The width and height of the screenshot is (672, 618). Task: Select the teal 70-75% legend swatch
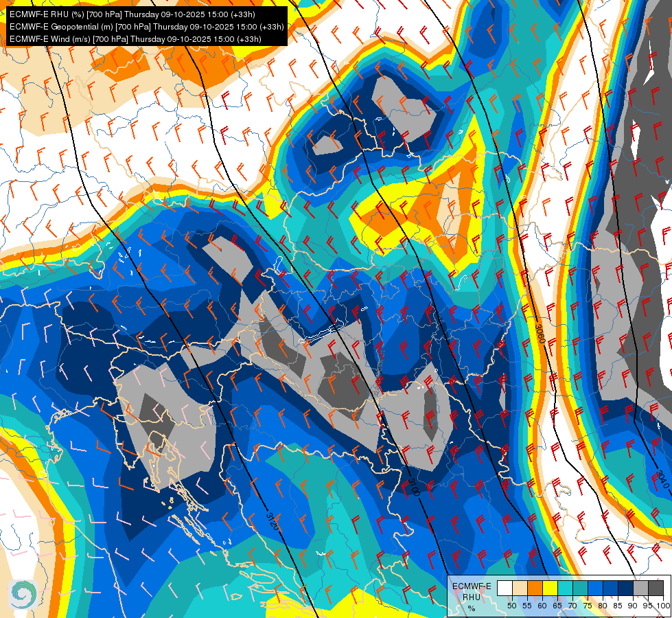[x=580, y=588]
